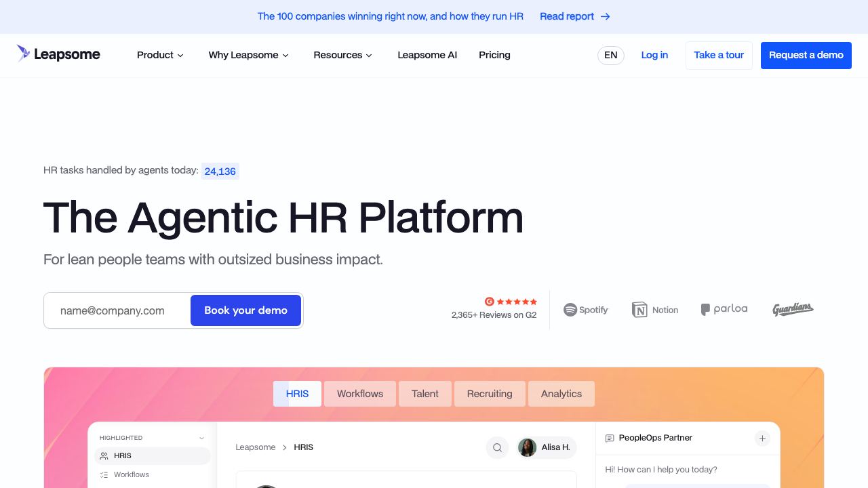
Task: Click the "For lean people teams" subheading
Action: click(x=213, y=260)
